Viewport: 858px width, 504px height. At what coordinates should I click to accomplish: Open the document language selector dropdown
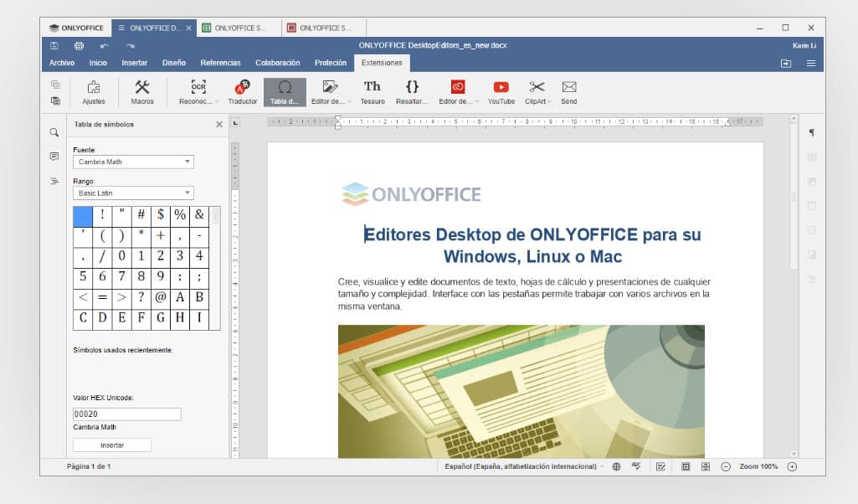click(523, 466)
